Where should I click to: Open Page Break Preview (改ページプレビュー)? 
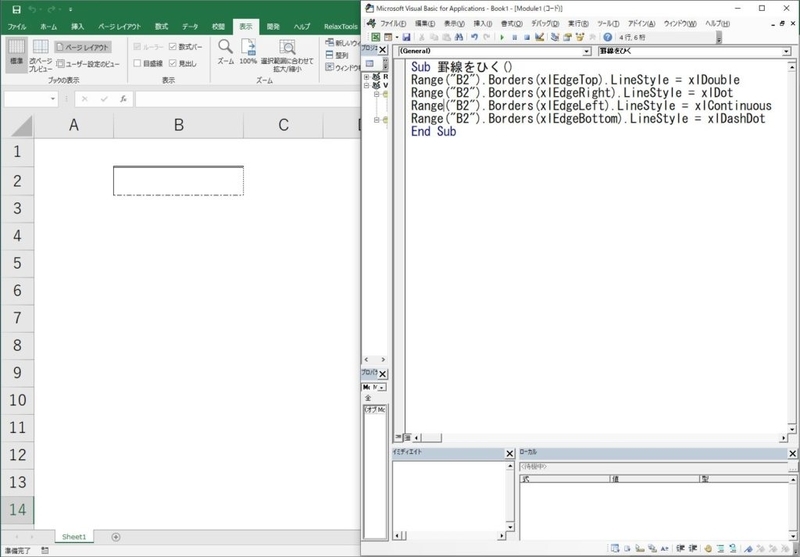pyautogui.click(x=40, y=55)
